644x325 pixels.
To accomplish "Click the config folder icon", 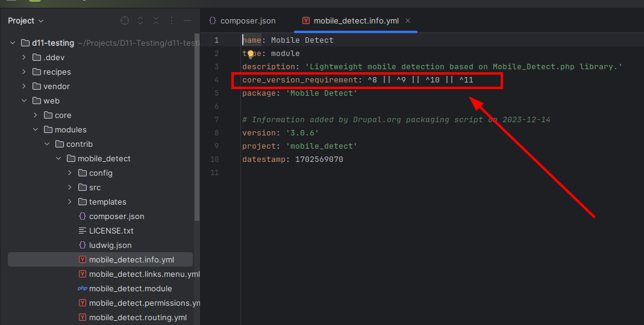I will pyautogui.click(x=83, y=173).
